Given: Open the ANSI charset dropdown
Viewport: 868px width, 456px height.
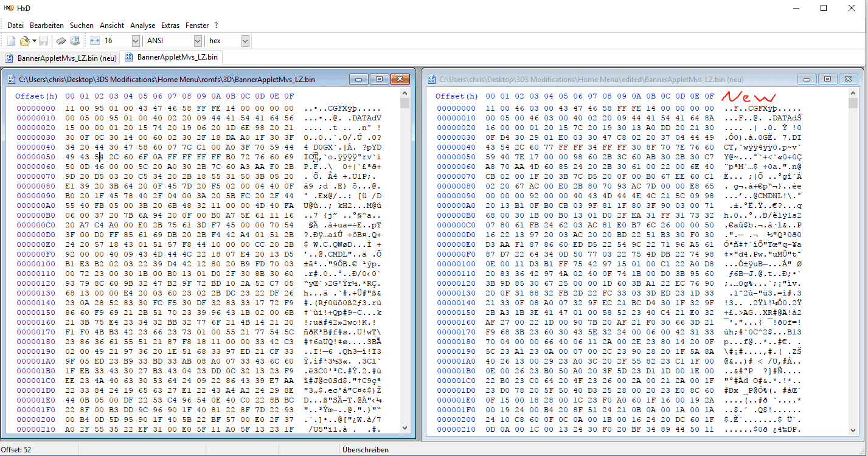Looking at the screenshot, I should (x=173, y=41).
